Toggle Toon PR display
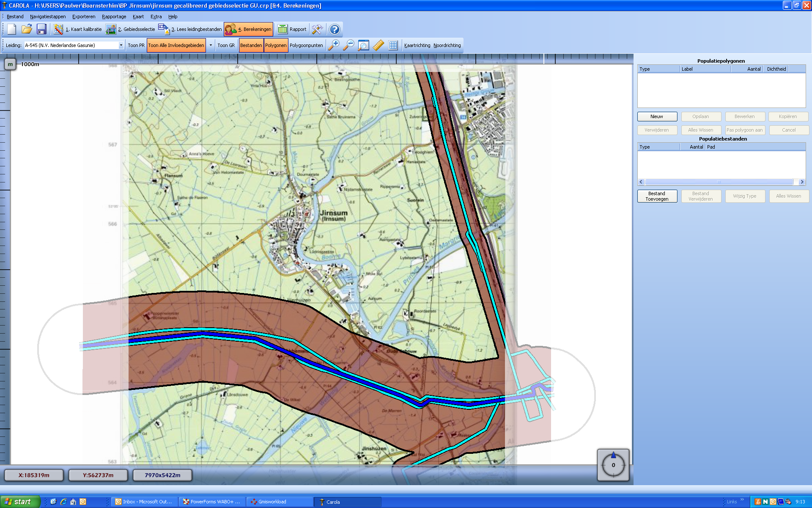812x508 pixels. click(136, 45)
